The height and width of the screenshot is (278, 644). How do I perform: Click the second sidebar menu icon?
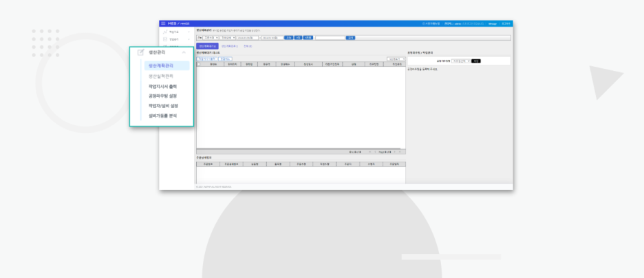[x=165, y=39]
